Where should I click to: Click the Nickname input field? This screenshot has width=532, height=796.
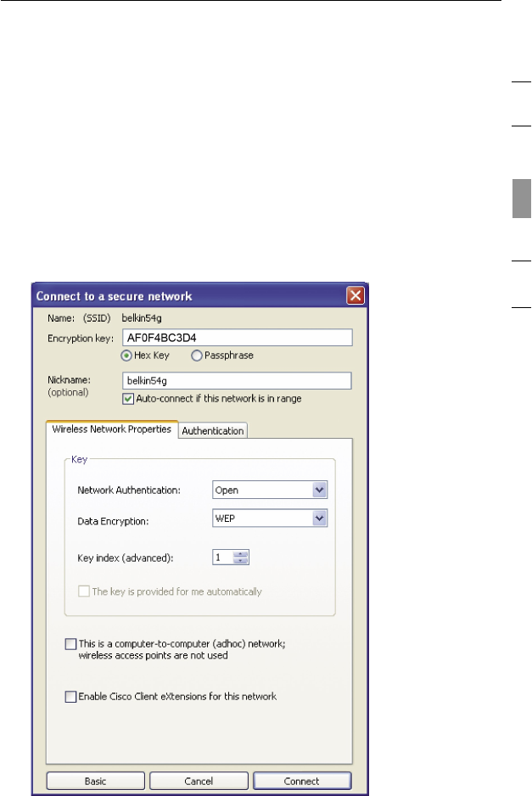point(237,381)
